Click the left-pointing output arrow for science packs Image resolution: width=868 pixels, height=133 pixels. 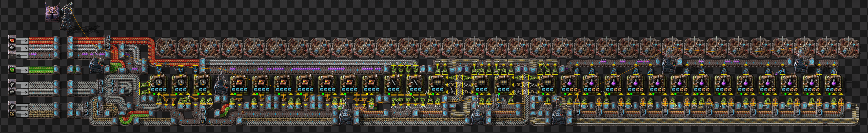point(23,55)
